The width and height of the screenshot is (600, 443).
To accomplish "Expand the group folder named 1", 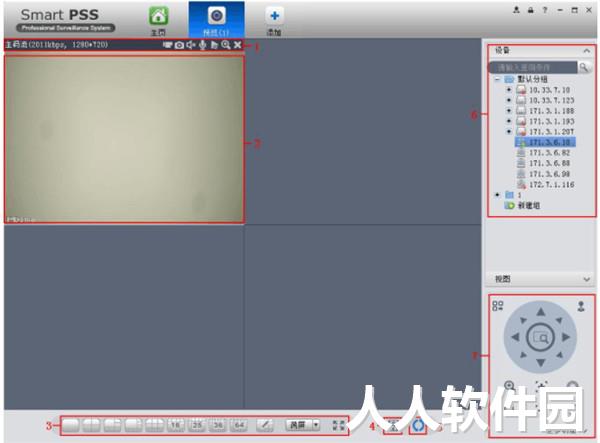I will pos(497,195).
